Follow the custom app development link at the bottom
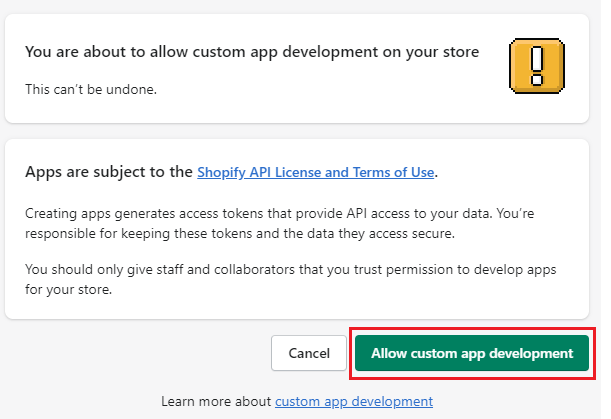The width and height of the screenshot is (611, 419). click(354, 401)
